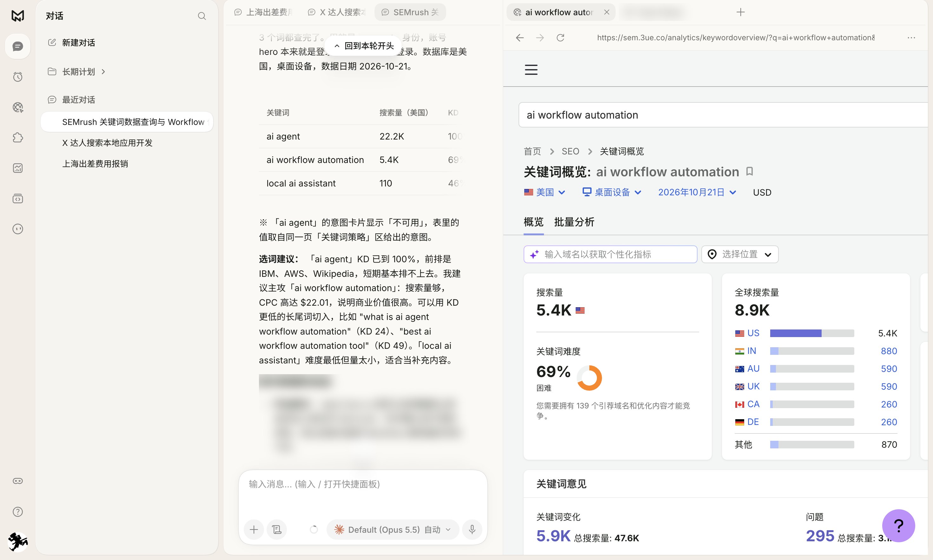Close the ai workflow automation browser tab

coord(607,12)
